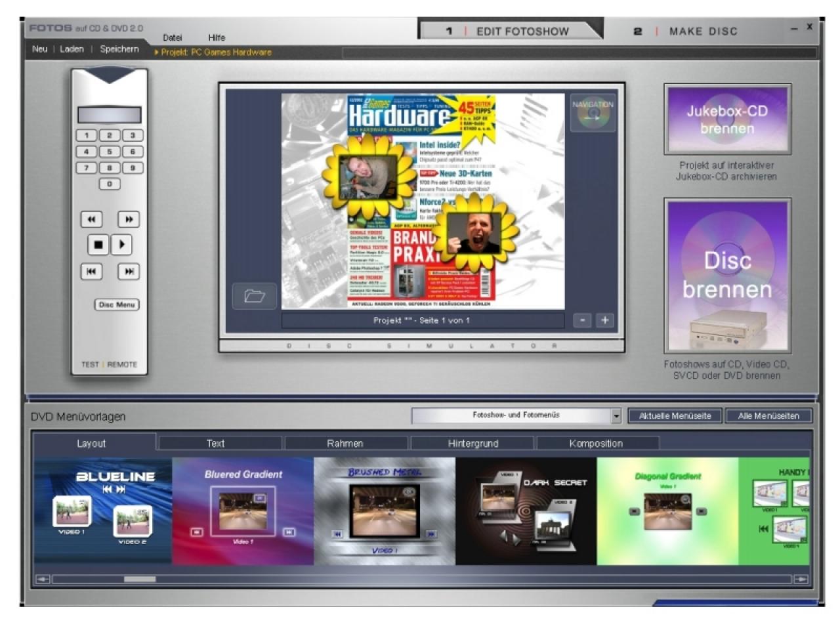The height and width of the screenshot is (630, 840).
Task: Open the Hilfe menu
Action: coord(217,38)
